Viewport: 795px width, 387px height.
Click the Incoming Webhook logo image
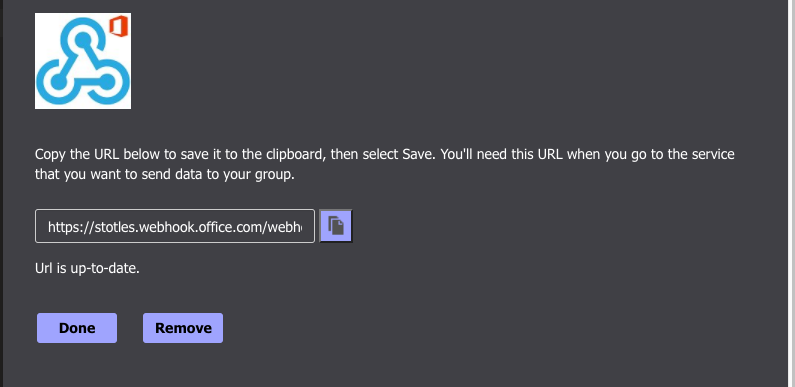click(x=83, y=61)
